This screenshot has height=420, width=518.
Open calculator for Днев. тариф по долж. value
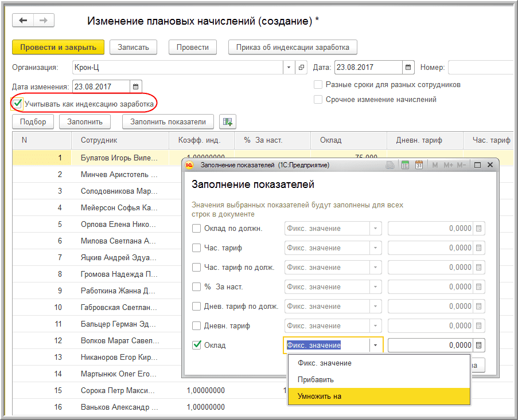(478, 306)
